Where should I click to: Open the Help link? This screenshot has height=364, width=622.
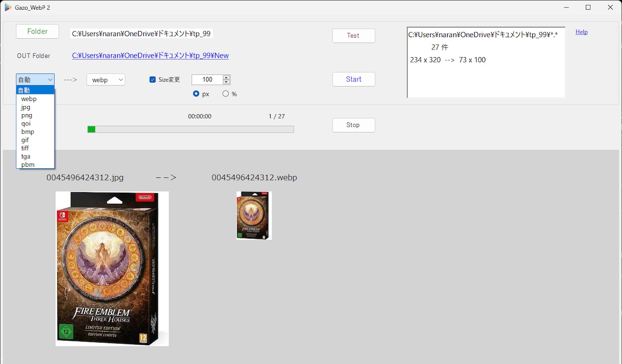pyautogui.click(x=582, y=32)
